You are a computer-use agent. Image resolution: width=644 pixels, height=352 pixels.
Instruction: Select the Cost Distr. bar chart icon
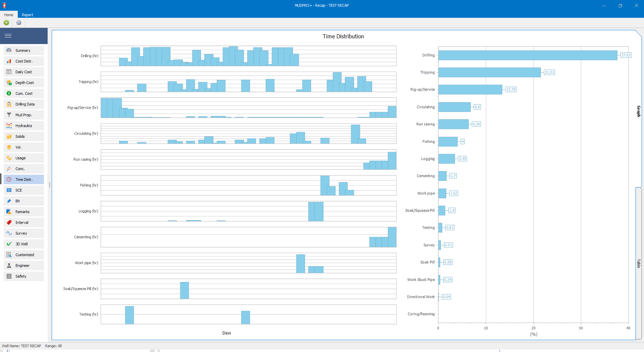[x=9, y=61]
